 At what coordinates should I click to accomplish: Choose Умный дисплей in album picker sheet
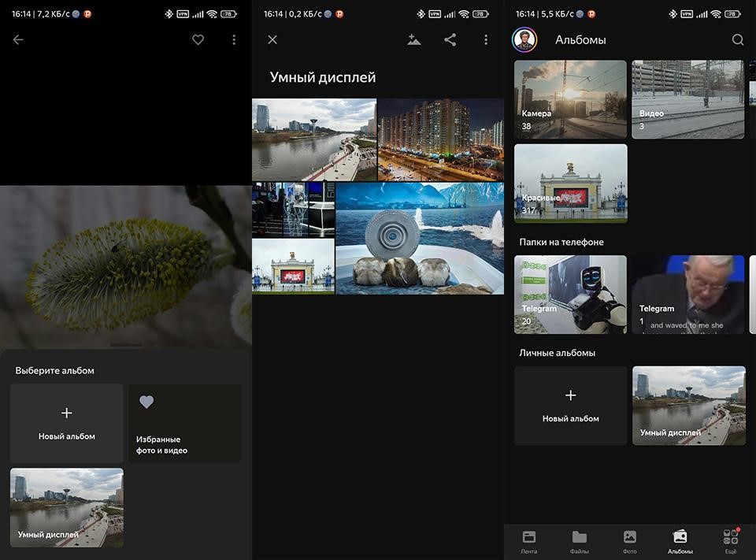coord(67,507)
